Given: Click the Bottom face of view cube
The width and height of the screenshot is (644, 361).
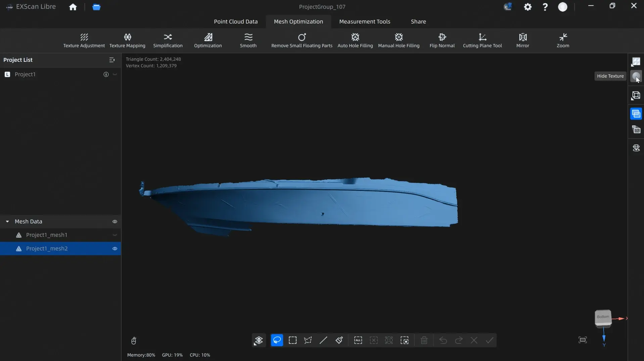Looking at the screenshot, I should tap(603, 317).
